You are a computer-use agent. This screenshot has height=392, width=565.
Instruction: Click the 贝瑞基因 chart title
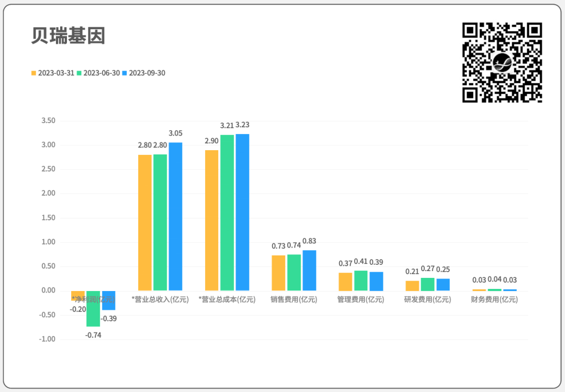point(68,36)
